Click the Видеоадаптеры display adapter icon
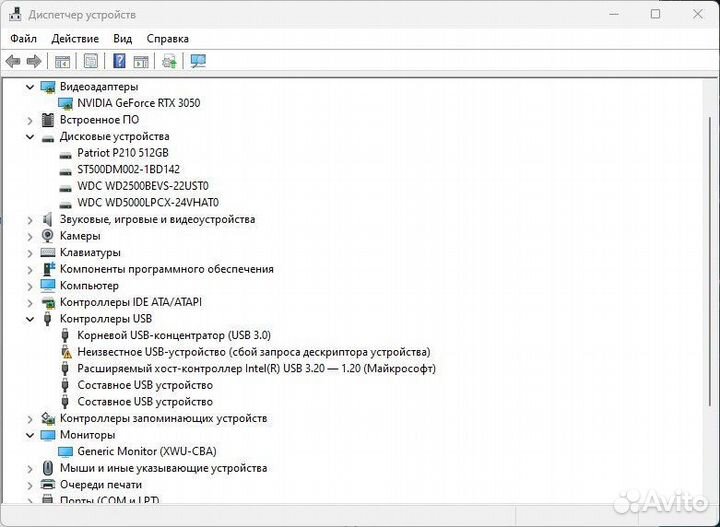Viewport: 720px width, 527px height. (x=48, y=87)
